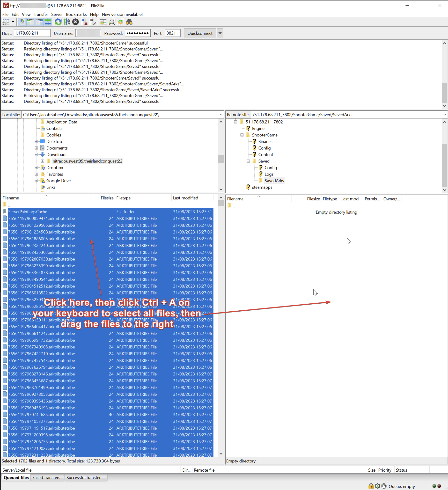Expand the Documents folder in local tree

(36, 148)
